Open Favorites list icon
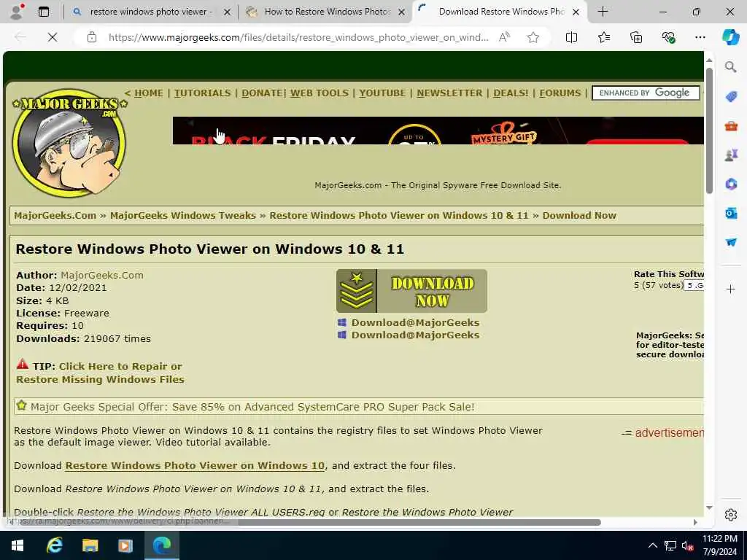 click(x=603, y=37)
